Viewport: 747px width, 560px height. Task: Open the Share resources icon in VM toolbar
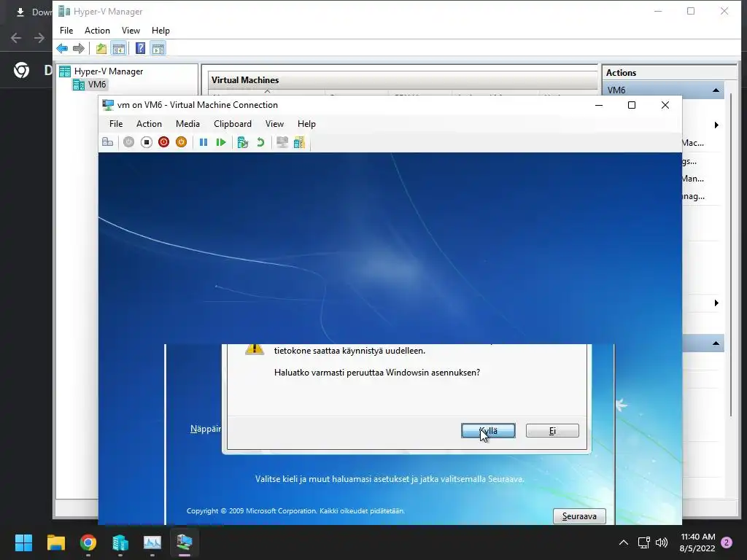coord(299,142)
